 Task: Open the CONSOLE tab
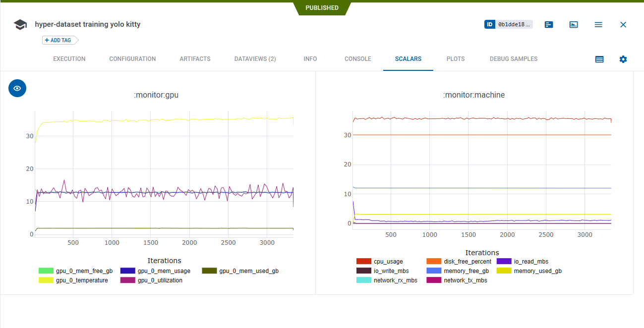coord(357,58)
